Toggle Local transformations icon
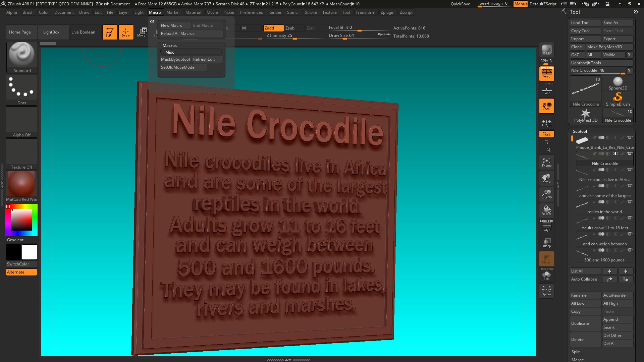The width and height of the screenshot is (644, 362). coord(546,106)
